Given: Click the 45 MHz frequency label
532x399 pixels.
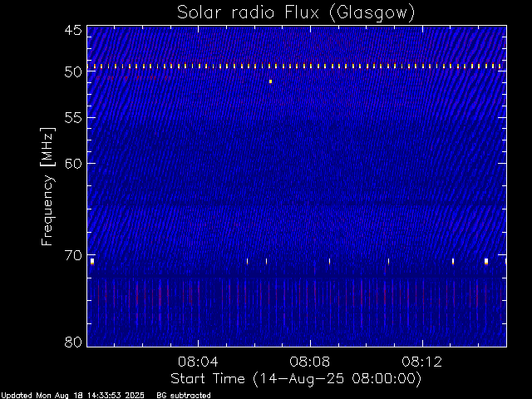Looking at the screenshot, I should (73, 30).
